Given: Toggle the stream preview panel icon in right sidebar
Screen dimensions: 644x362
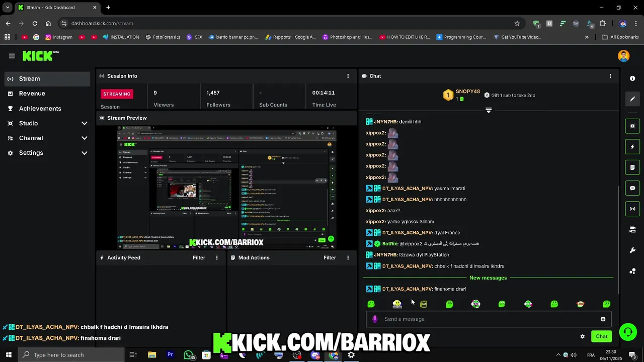Looking at the screenshot, I should click(632, 126).
